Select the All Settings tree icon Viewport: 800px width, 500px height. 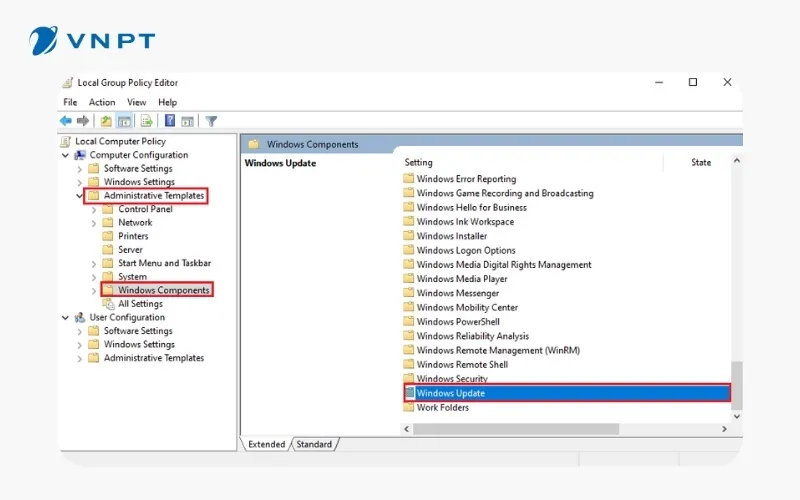point(108,304)
